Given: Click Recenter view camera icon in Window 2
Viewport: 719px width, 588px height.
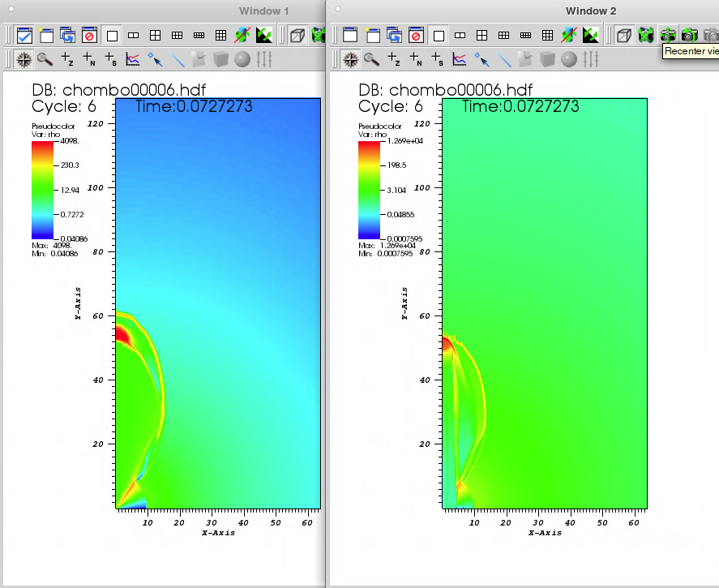Looking at the screenshot, I should 667,35.
